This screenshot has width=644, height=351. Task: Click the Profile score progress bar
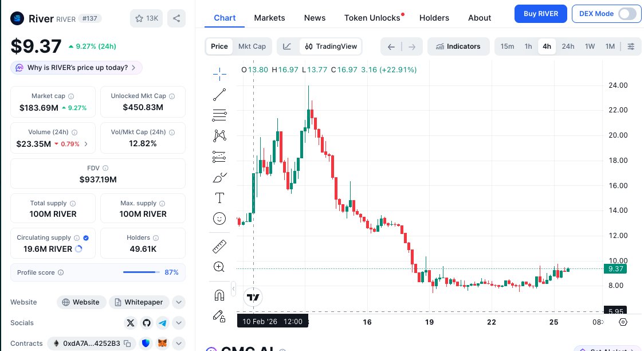tap(141, 272)
